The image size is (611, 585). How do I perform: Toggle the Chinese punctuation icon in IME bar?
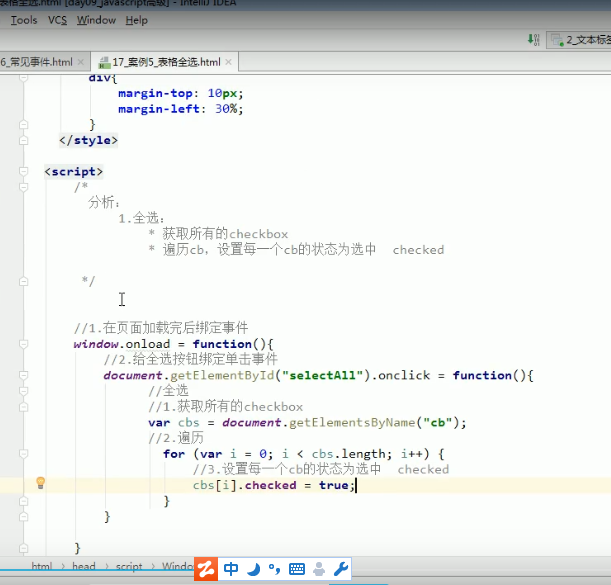click(x=274, y=569)
